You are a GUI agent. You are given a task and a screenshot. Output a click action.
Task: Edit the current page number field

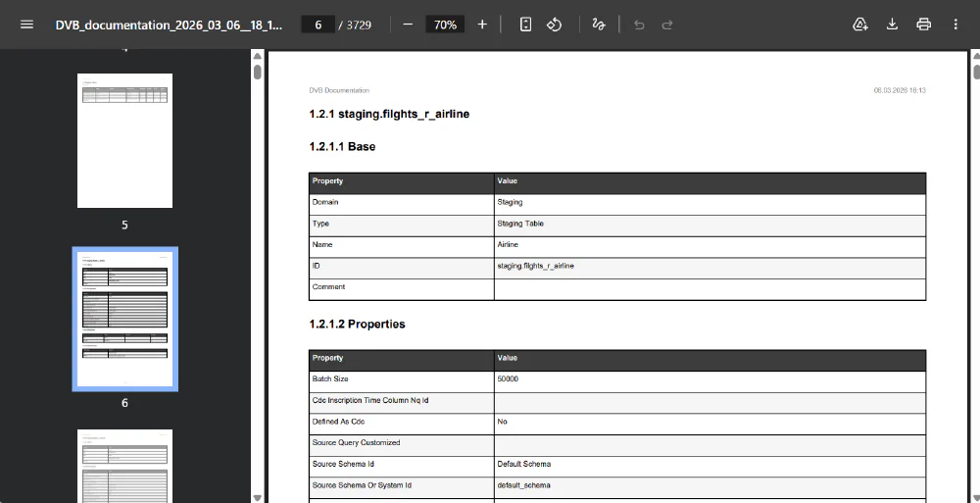pyautogui.click(x=318, y=25)
